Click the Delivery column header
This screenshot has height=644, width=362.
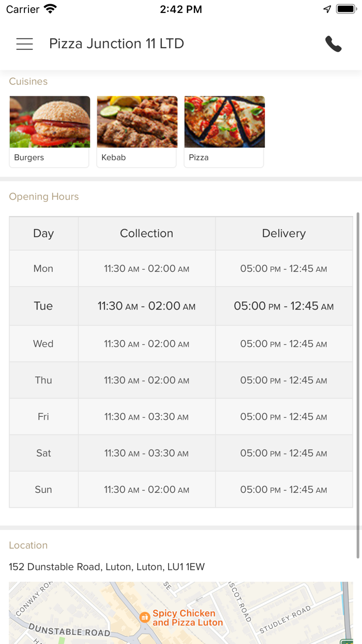(x=284, y=233)
